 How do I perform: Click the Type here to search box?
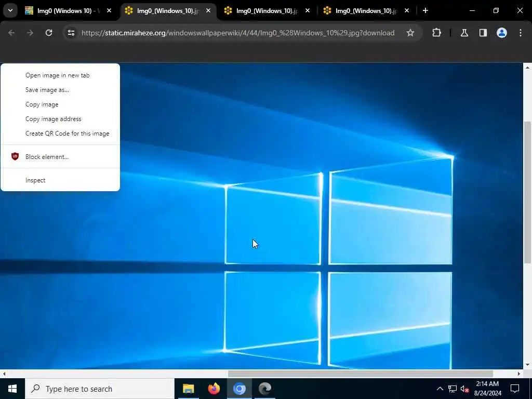pos(100,389)
